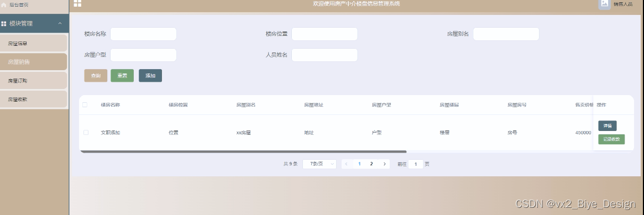This screenshot has height=215, width=644.
Task: Open the user avatar image icon
Action: tap(604, 4)
